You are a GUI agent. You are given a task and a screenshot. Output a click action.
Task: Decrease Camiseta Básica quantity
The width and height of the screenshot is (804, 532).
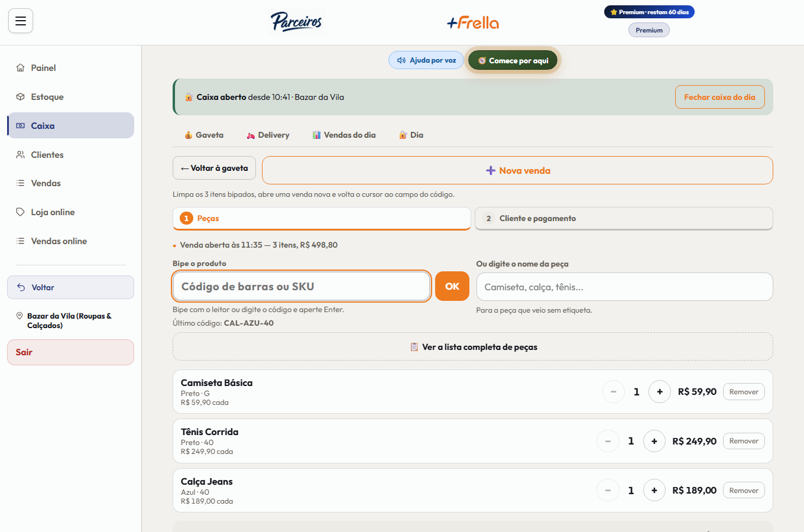614,392
